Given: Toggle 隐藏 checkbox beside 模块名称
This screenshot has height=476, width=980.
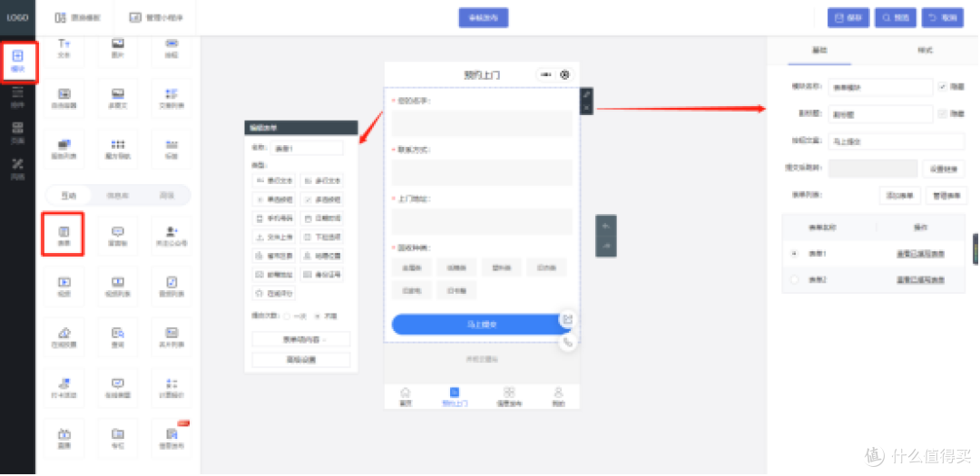Looking at the screenshot, I should [942, 87].
